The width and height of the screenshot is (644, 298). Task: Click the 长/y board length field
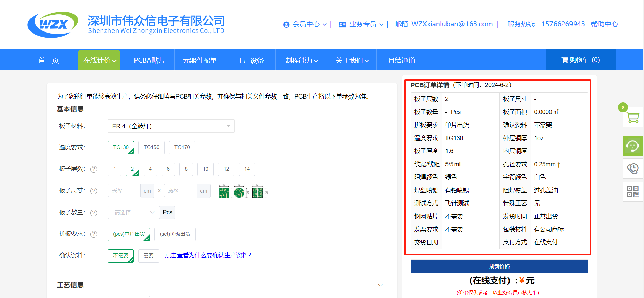pos(124,191)
